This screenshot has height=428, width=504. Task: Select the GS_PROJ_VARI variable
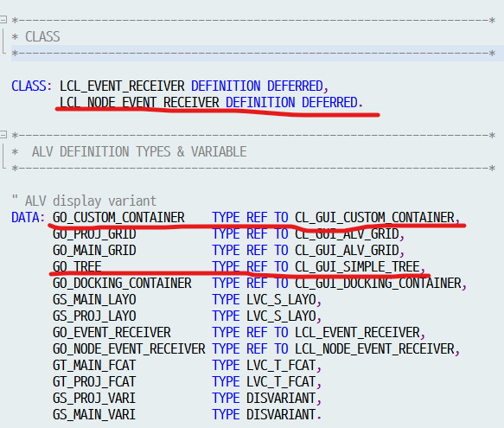click(94, 398)
